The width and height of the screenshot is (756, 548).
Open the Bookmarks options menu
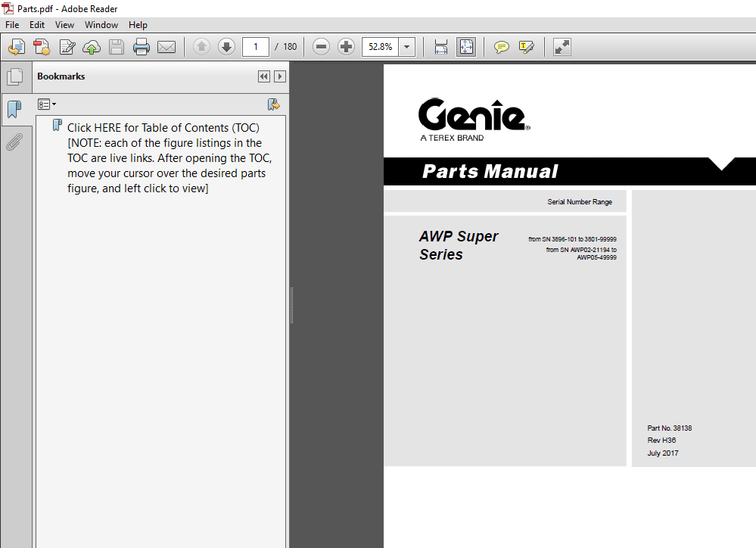pyautogui.click(x=46, y=104)
